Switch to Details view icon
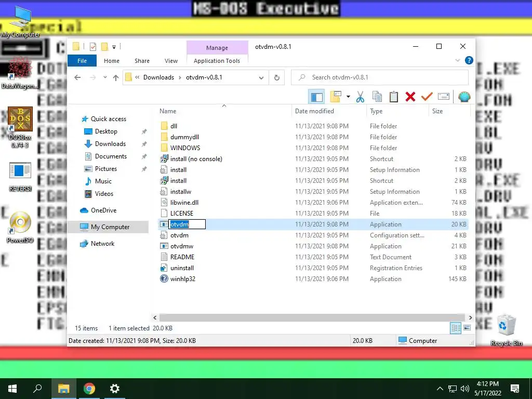This screenshot has height=399, width=532. pos(456,328)
